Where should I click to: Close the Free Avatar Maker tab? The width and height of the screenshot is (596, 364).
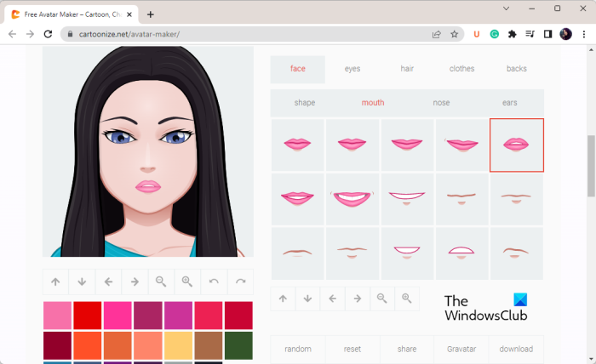[x=129, y=14]
